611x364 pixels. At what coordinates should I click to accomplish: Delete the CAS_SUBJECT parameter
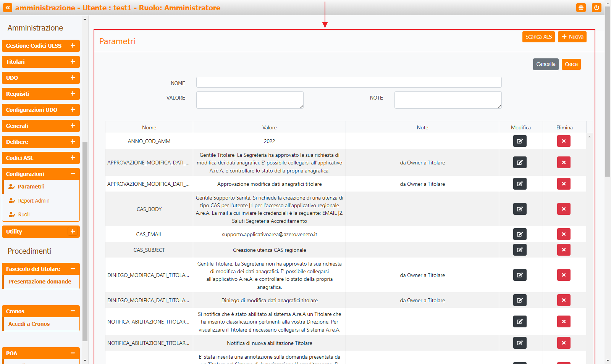(564, 250)
